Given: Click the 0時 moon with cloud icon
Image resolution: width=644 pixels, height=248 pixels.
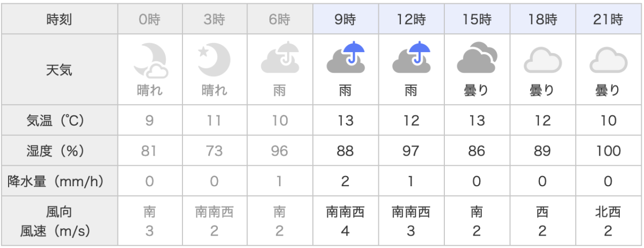Looking at the screenshot, I should (150, 60).
